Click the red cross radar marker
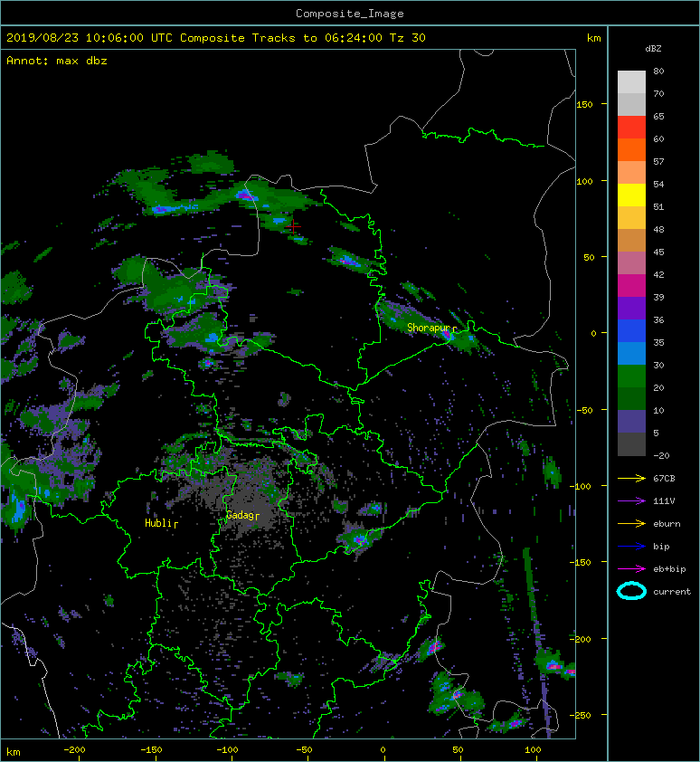700x762 pixels. [x=293, y=226]
